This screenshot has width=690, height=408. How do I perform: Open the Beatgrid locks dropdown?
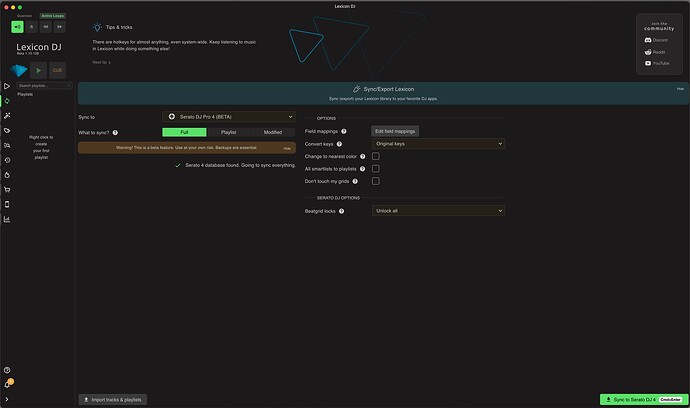(438, 211)
